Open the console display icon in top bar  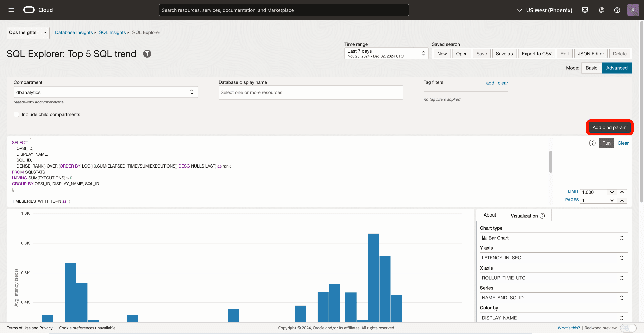(x=585, y=10)
